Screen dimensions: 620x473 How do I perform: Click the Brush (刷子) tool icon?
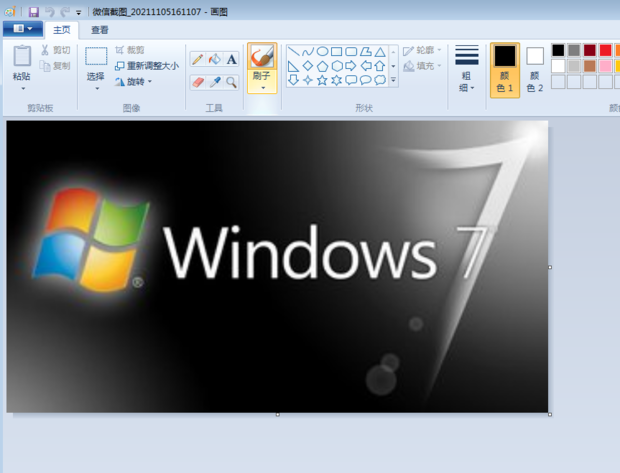point(262,57)
